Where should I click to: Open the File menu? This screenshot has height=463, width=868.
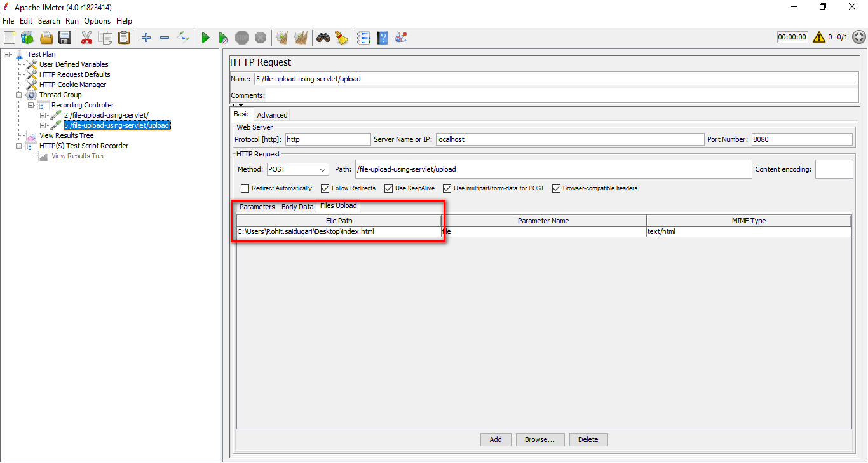(x=8, y=21)
